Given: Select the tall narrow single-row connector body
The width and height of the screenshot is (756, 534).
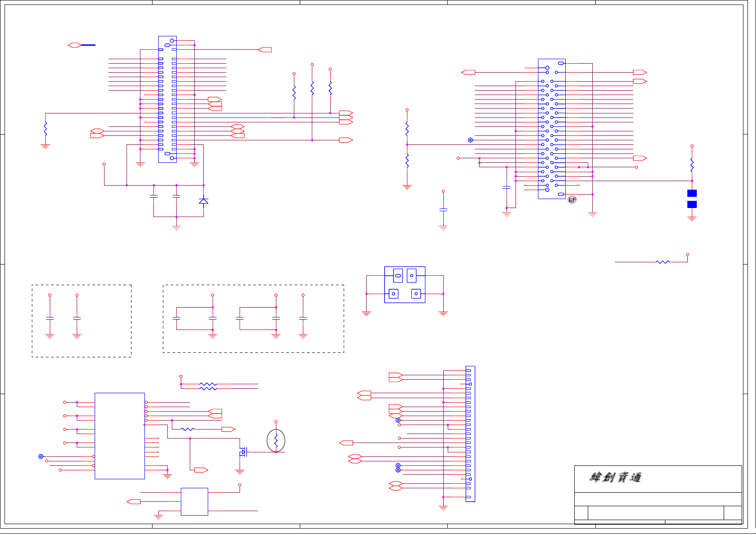Looking at the screenshot, I should pos(470,434).
